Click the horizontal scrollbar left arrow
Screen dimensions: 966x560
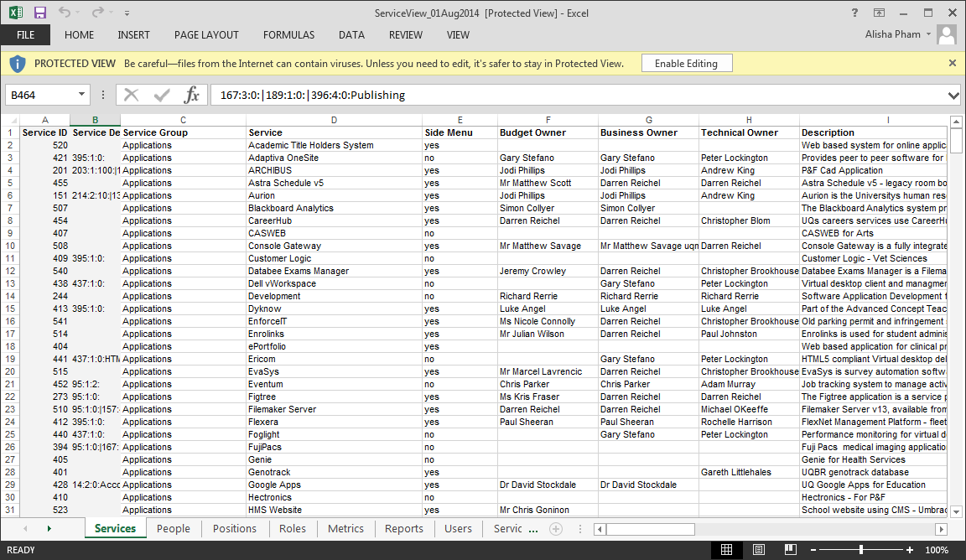pos(600,529)
